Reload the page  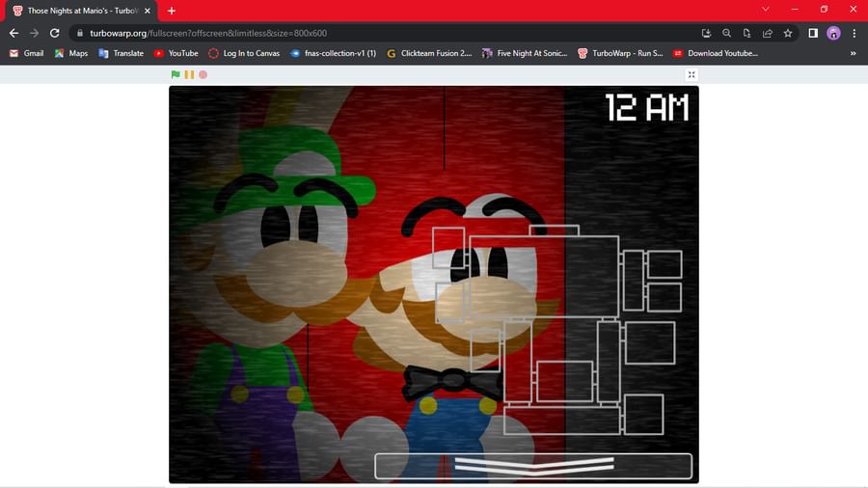point(55,33)
